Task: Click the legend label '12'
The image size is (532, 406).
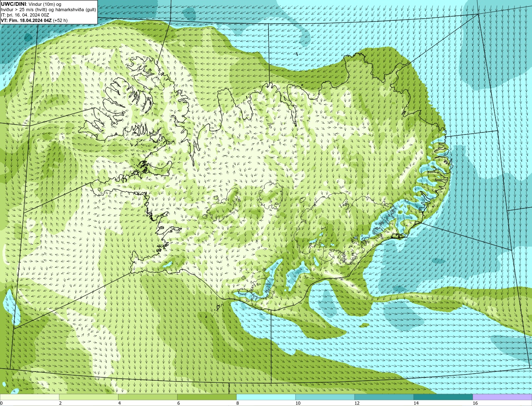Action: [357, 403]
